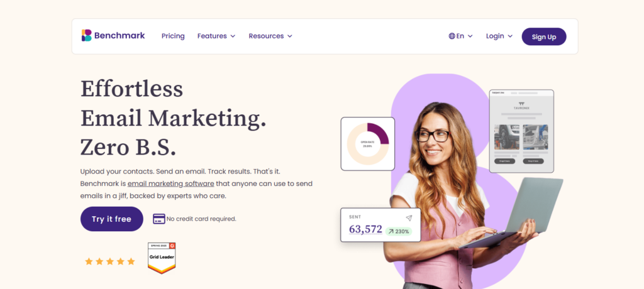Click the open rate donut chart
Image resolution: width=644 pixels, height=289 pixels.
(x=367, y=144)
